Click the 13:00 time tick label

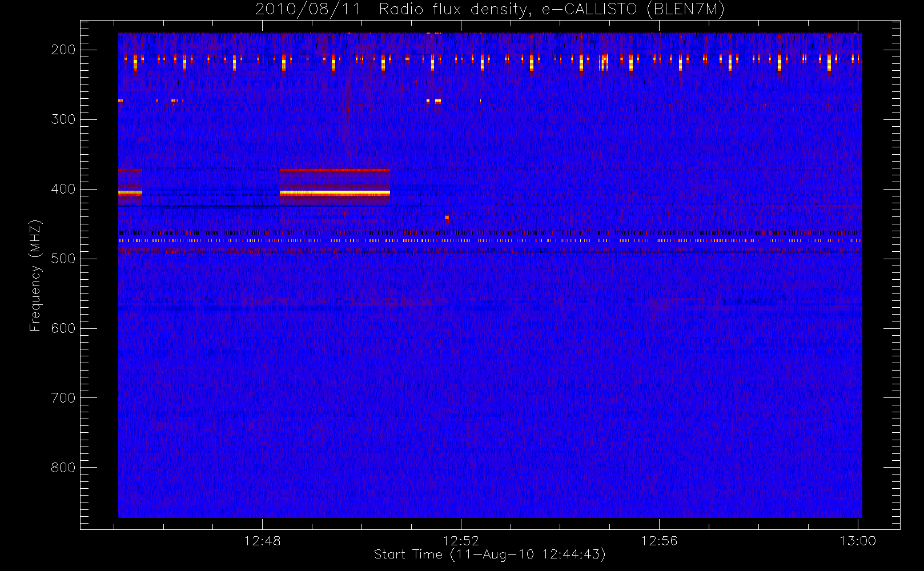(858, 541)
